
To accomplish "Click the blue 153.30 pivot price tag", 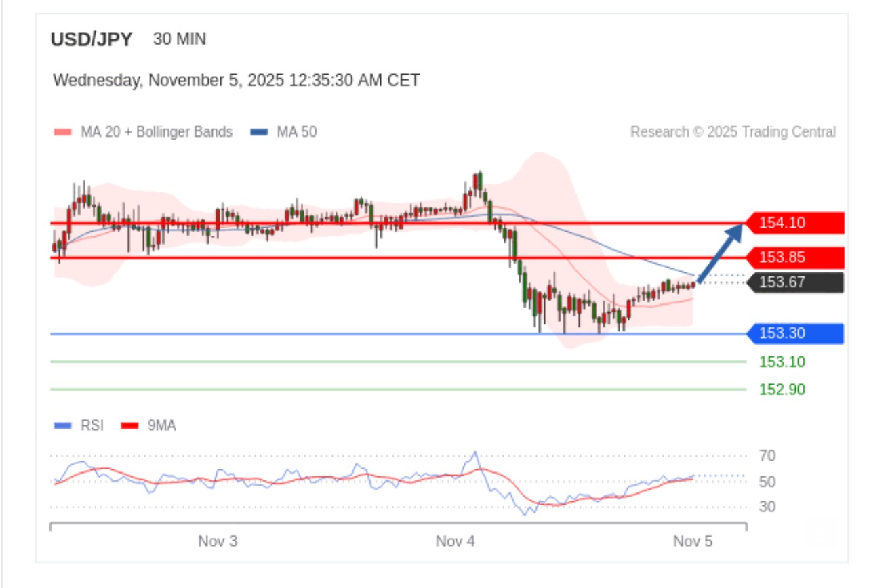I will 794,334.
